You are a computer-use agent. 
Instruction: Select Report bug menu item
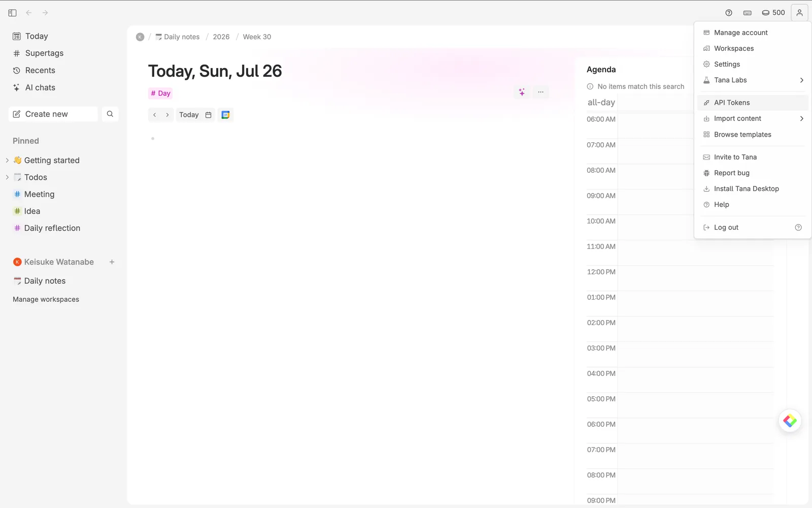point(753,173)
